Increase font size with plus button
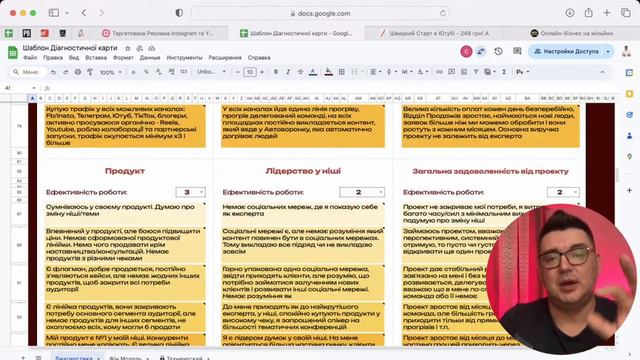Screen dimensions: 640x360 click(x=262, y=72)
